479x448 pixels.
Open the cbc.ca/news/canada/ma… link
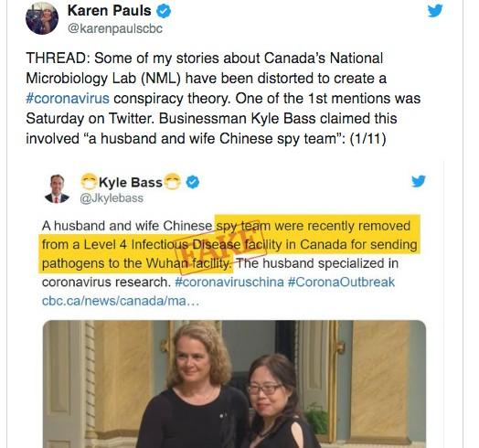pyautogui.click(x=121, y=301)
